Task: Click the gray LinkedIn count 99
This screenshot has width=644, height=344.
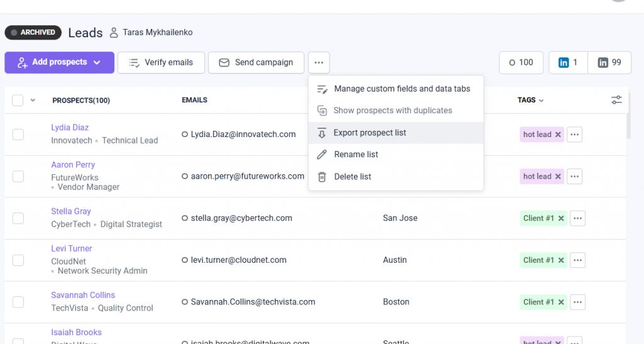Action: click(x=609, y=62)
